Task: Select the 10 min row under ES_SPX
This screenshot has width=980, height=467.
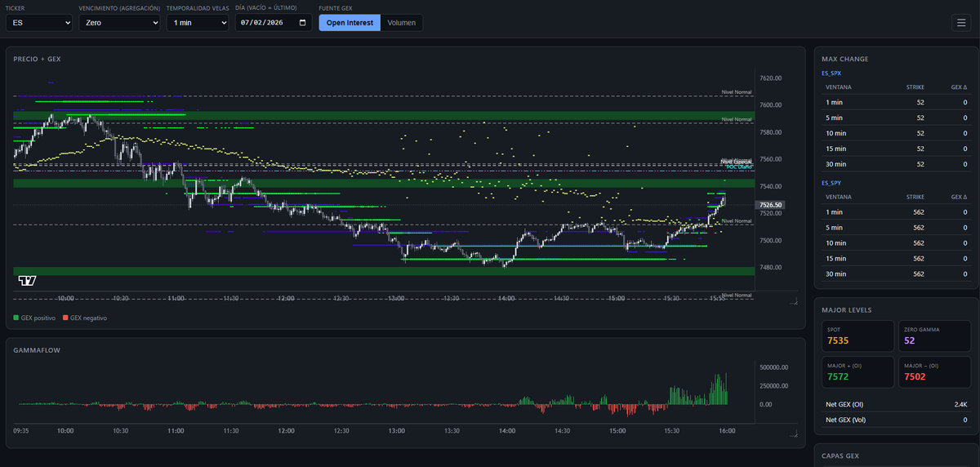Action: click(x=896, y=133)
